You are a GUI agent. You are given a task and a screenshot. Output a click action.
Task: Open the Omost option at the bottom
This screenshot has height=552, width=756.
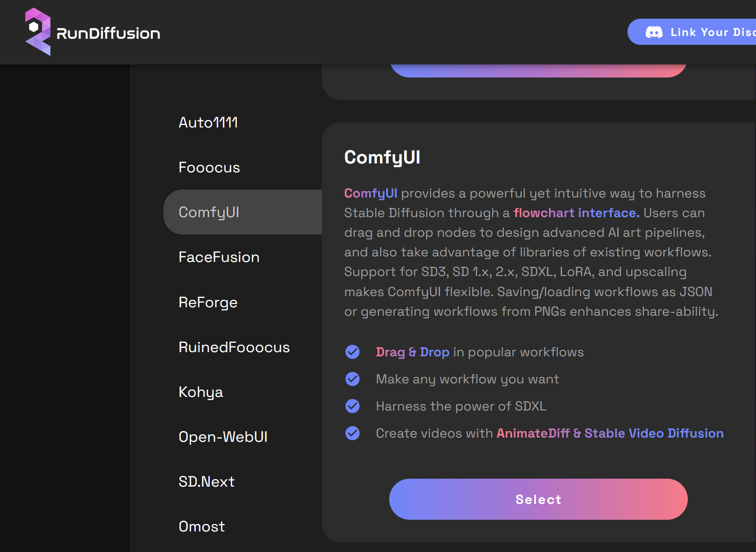coord(201,526)
